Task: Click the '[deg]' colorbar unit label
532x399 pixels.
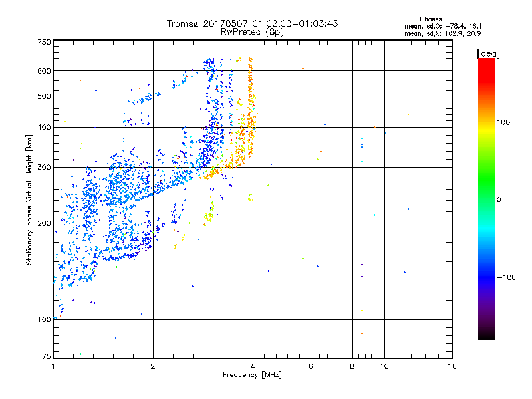Action: coord(488,53)
